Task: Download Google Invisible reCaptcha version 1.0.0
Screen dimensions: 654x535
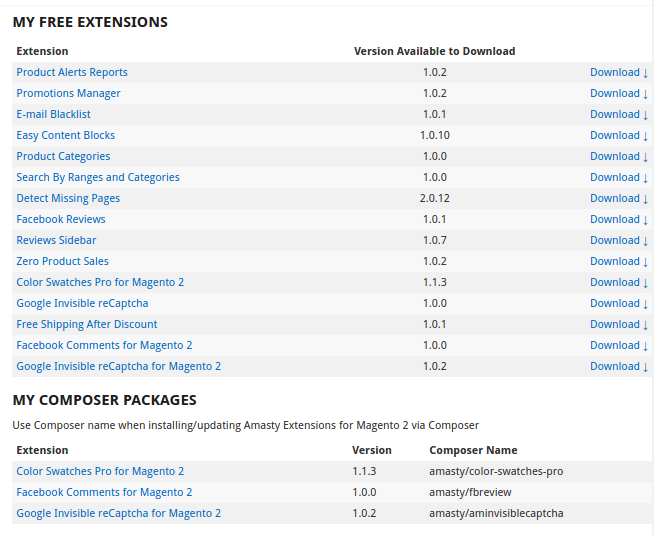Action: click(619, 303)
